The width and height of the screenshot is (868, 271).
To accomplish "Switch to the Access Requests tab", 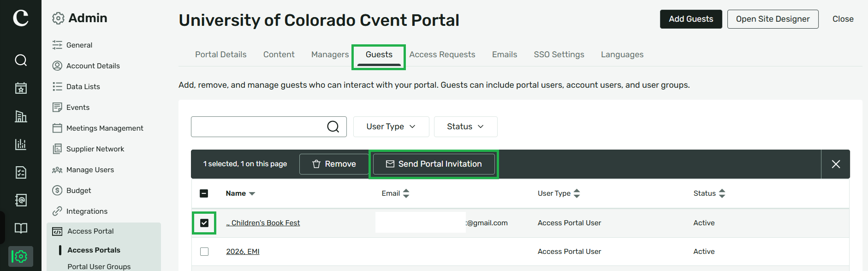I will (x=442, y=54).
